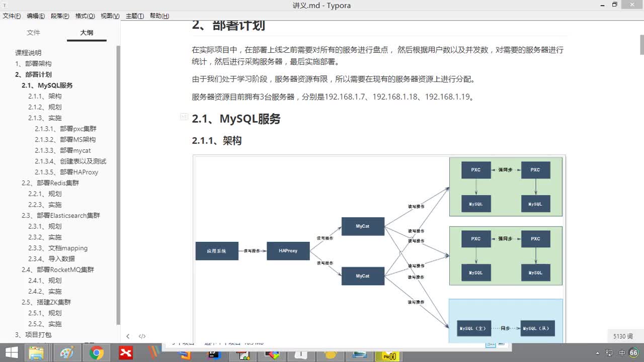
Task: Click the 5130 词 word count
Action: click(x=623, y=336)
